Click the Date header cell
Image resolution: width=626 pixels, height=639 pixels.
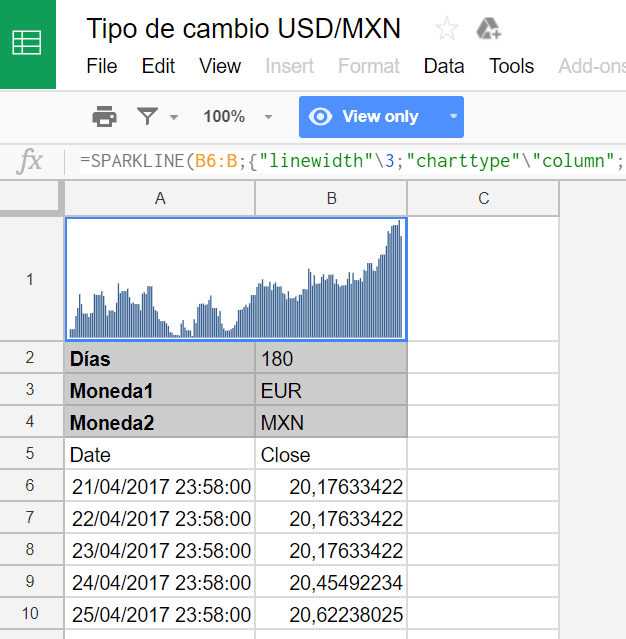(160, 454)
